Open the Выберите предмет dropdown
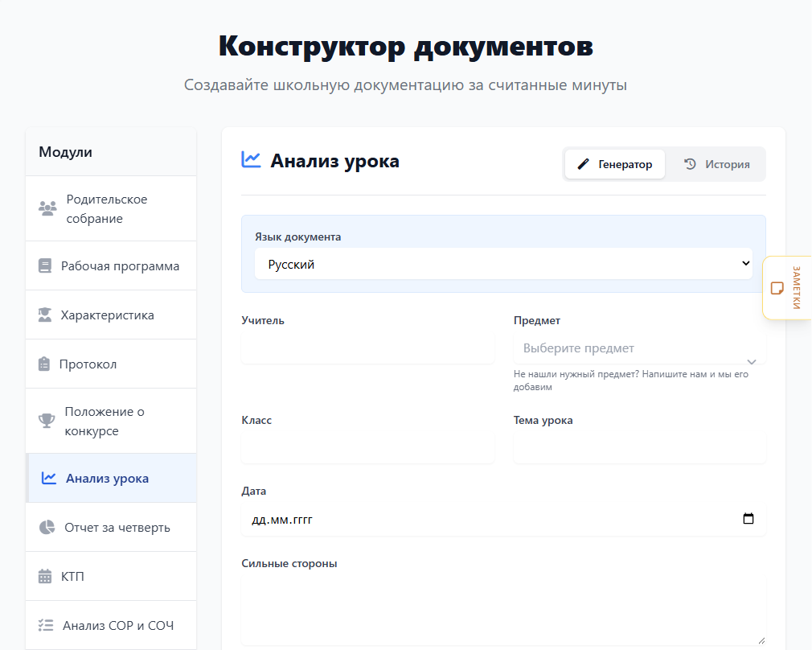812x650 pixels. tap(640, 348)
